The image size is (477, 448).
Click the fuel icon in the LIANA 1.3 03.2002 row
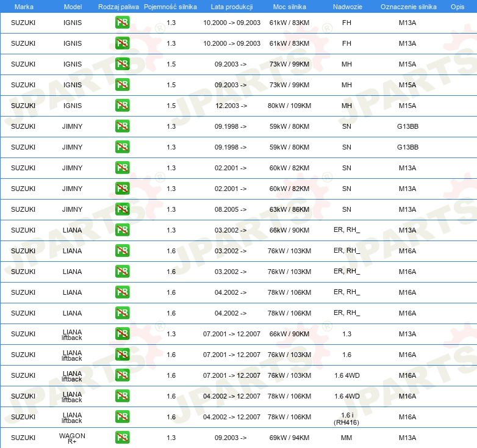click(x=122, y=229)
